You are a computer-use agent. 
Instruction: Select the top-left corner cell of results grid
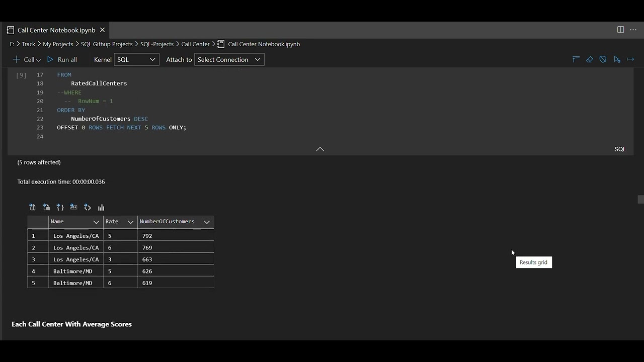click(38, 222)
